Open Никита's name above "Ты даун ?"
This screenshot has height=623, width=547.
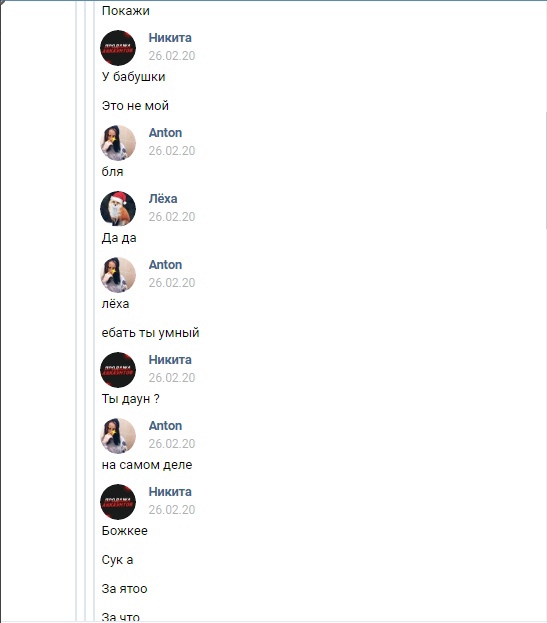point(170,360)
